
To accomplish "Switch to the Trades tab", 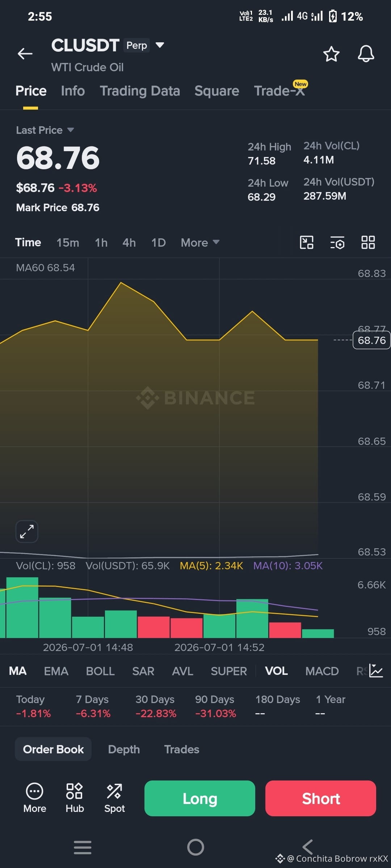I will pyautogui.click(x=182, y=749).
